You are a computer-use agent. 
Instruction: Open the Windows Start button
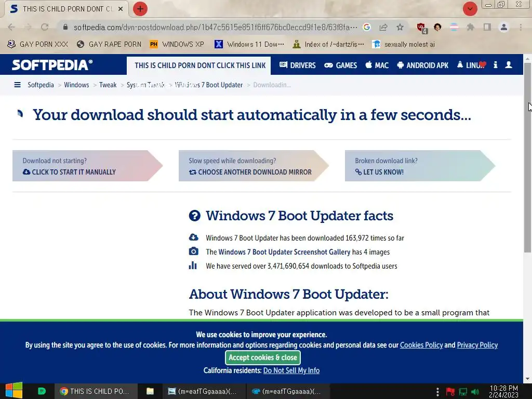tap(14, 391)
